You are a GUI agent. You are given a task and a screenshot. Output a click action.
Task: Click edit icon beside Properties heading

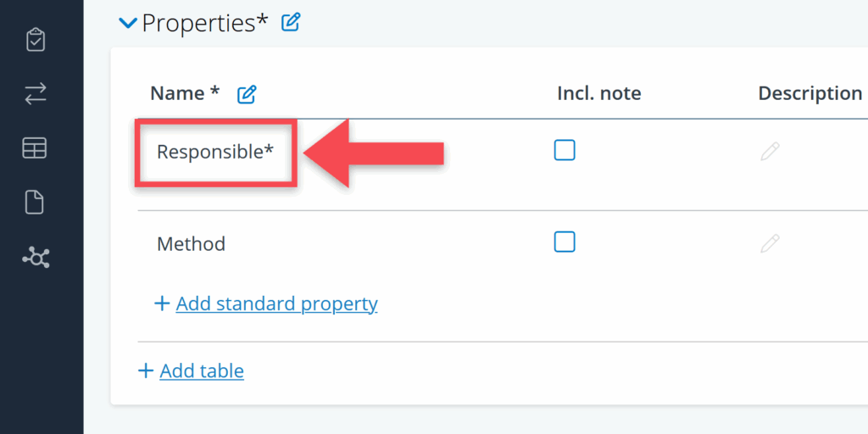click(x=291, y=23)
